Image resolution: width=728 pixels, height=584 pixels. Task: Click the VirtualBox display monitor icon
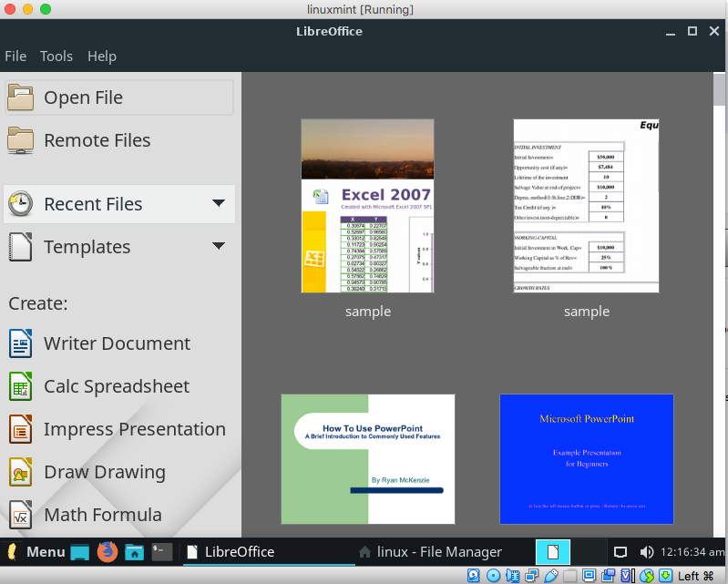(590, 576)
